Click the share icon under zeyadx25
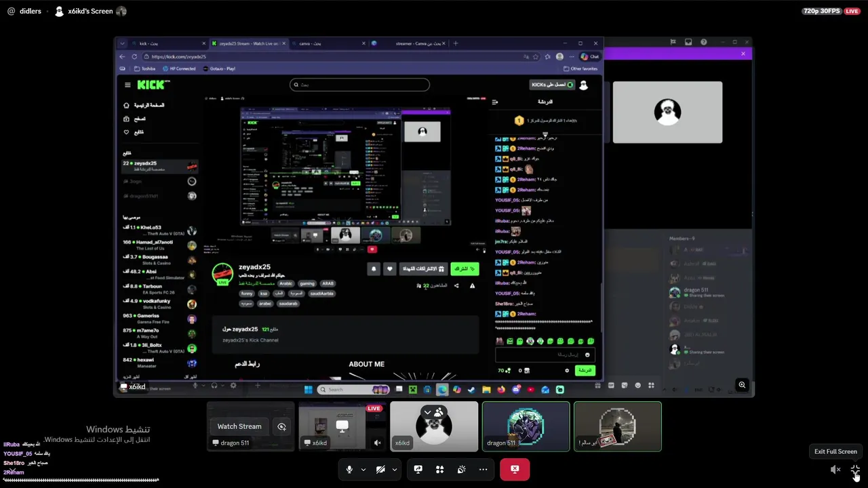868x488 pixels. click(456, 286)
